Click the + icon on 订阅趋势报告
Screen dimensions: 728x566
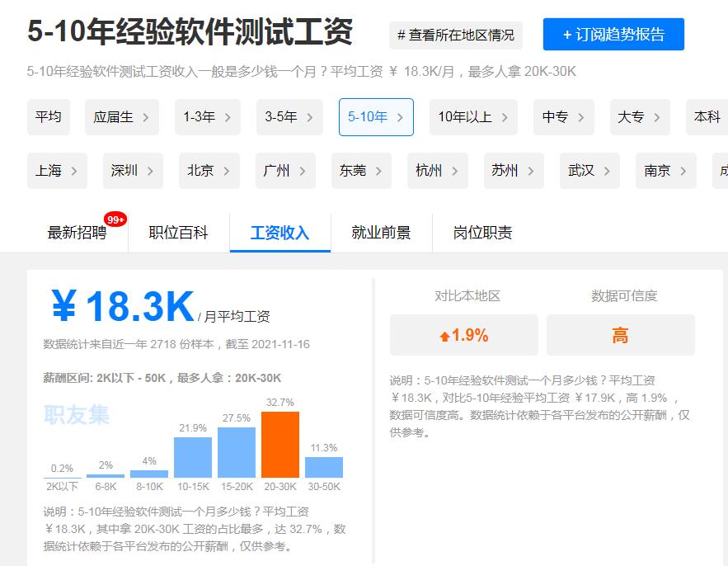coord(566,35)
